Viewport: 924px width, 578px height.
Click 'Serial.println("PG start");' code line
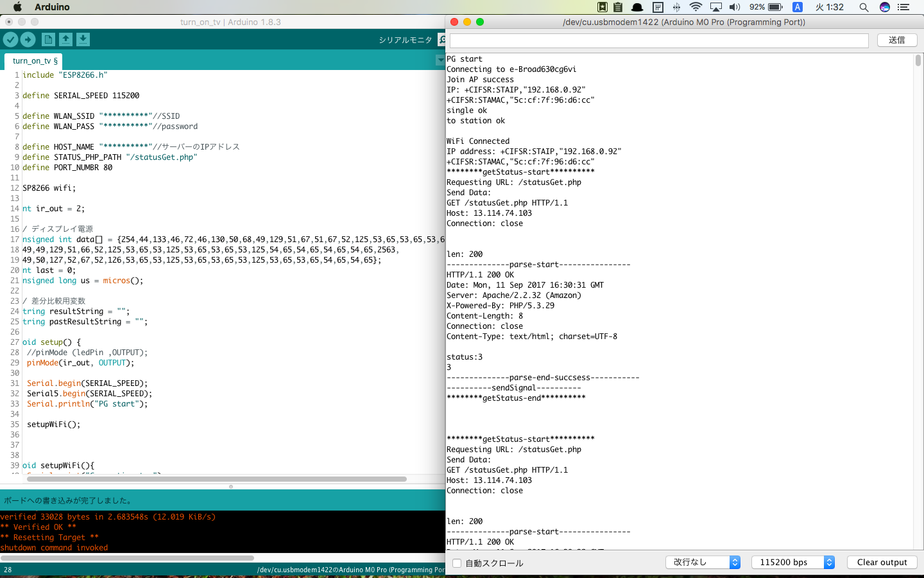[x=87, y=404]
